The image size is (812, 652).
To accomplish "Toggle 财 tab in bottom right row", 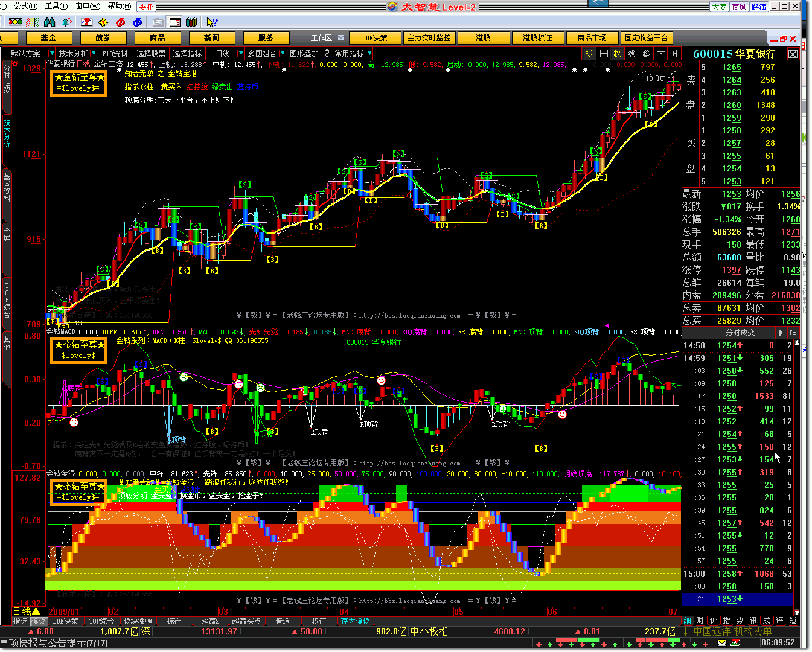I will click(700, 621).
